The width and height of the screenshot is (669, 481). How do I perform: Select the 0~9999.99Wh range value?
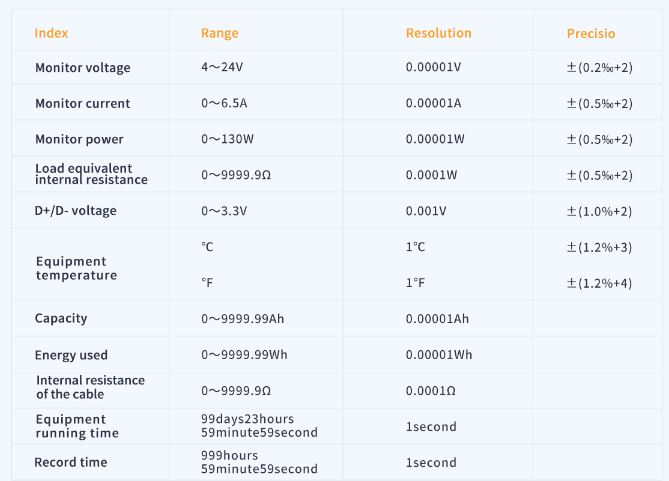coord(242,355)
